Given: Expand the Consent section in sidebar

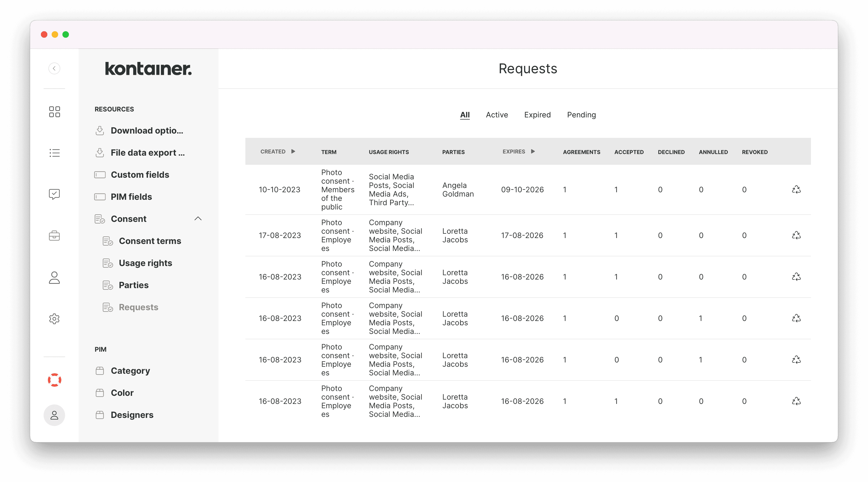Looking at the screenshot, I should pyautogui.click(x=199, y=218).
